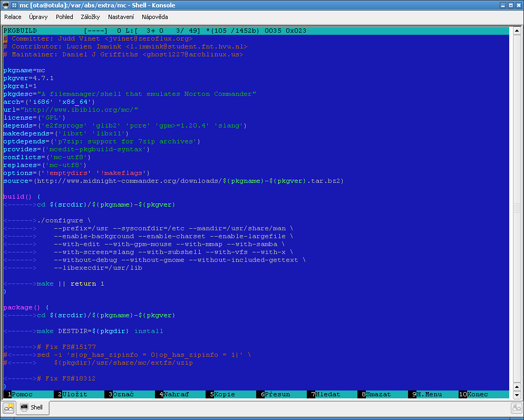Click the source= midnight-commander.org line
The width and height of the screenshot is (524, 420).
pos(174,181)
